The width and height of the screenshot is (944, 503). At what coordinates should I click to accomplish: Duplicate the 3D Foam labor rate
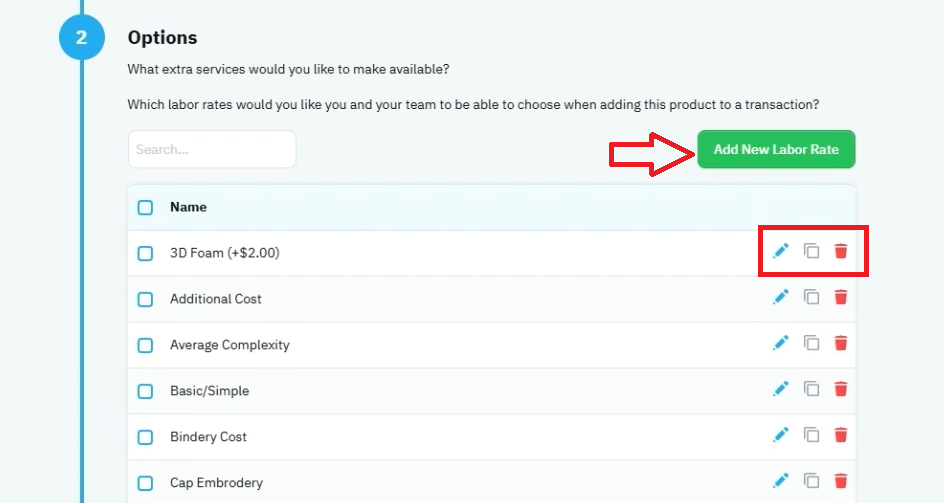pos(812,251)
